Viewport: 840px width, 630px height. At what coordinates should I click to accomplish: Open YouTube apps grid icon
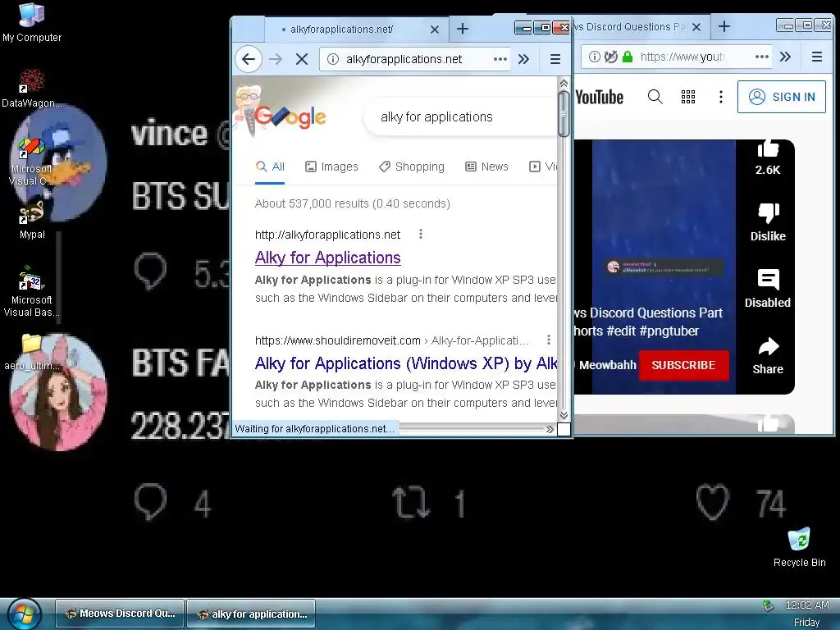click(x=688, y=97)
